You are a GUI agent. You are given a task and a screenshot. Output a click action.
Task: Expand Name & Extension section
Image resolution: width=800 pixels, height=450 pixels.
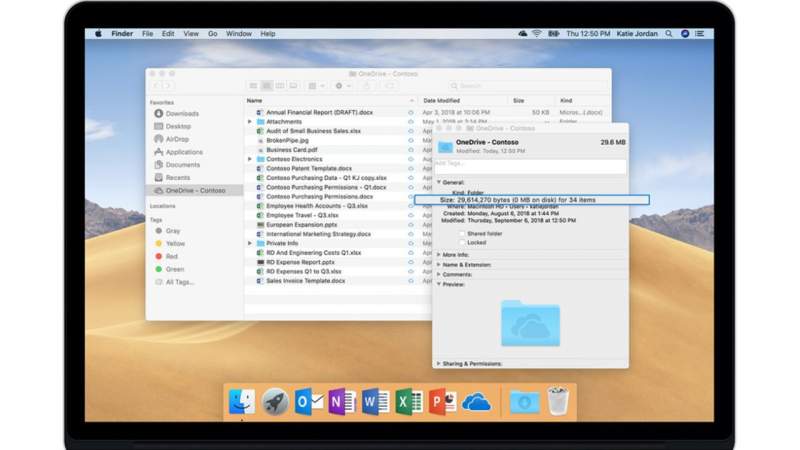(439, 265)
